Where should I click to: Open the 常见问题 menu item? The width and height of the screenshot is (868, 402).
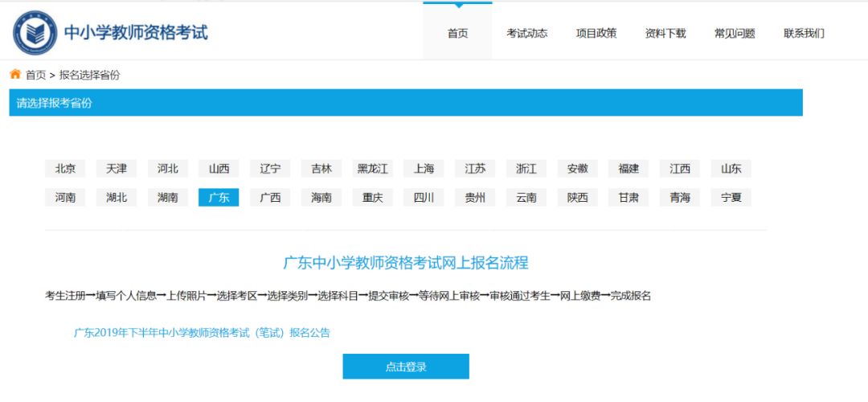[735, 33]
